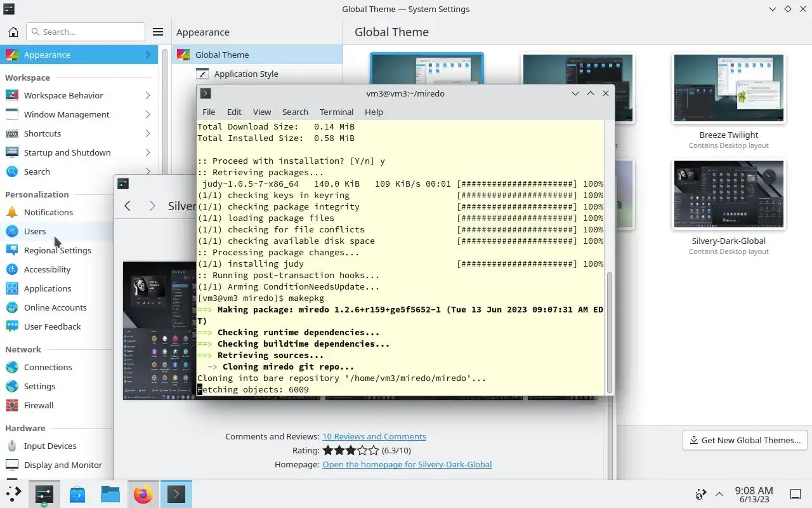Screen dimensions: 812x508
Task: Click the system tray updates icon
Action: (x=701, y=494)
